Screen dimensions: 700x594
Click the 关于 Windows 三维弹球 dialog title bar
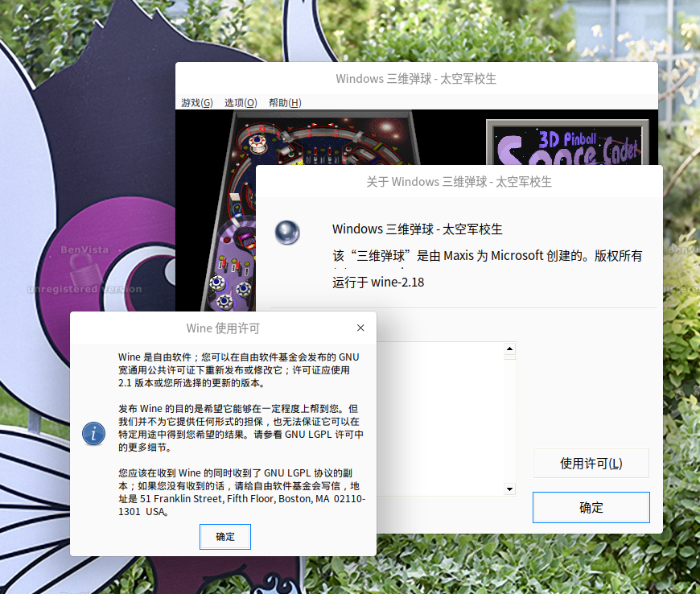tap(459, 182)
